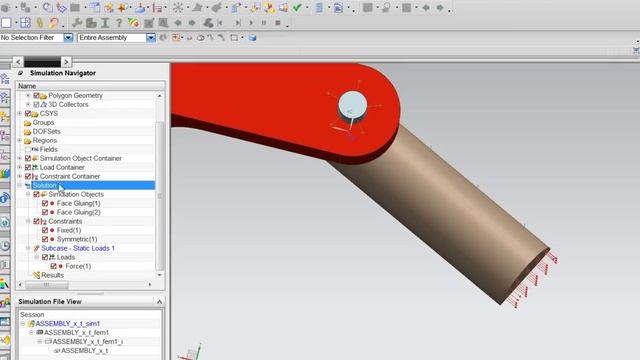640x360 pixels.
Task: Select the DOFSets folder
Action: (x=47, y=131)
